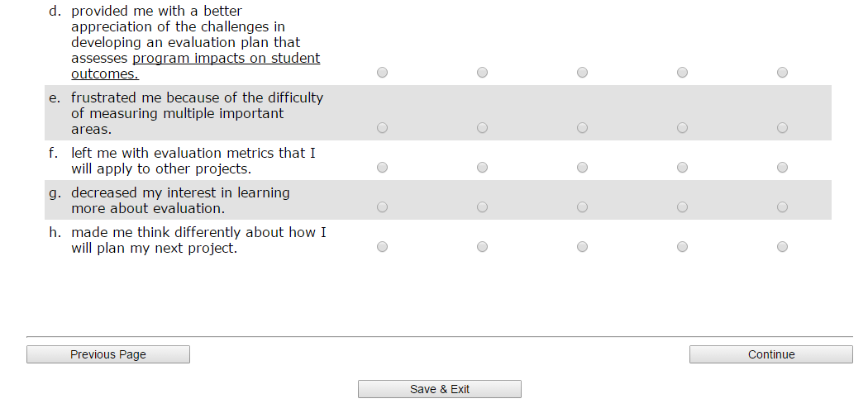Select first radio for 'made me think differently' row

click(382, 247)
